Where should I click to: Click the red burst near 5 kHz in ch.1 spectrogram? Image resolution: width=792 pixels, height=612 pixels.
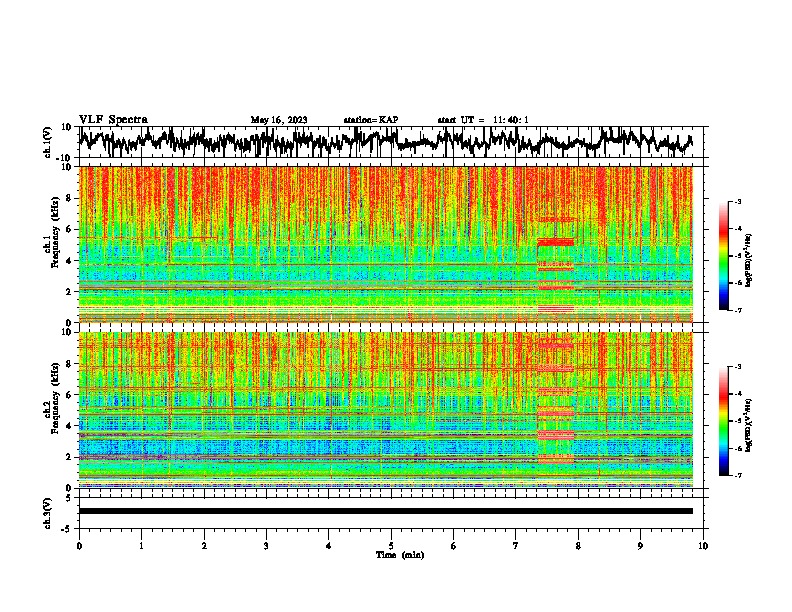[x=556, y=242]
